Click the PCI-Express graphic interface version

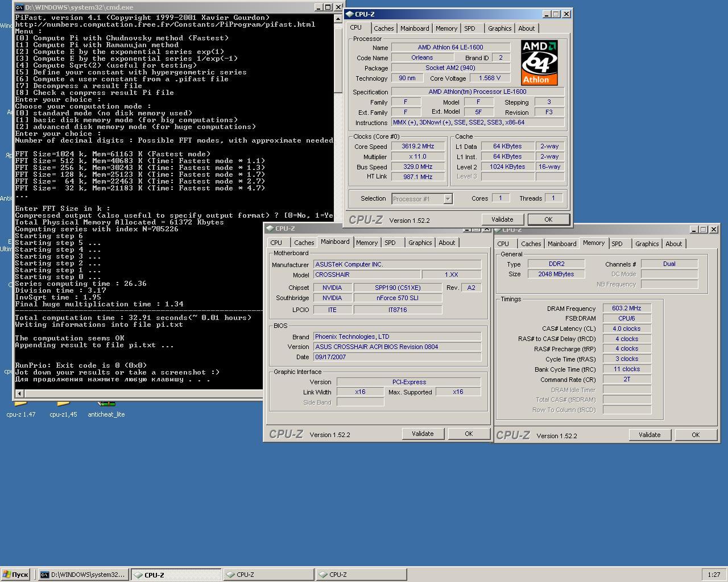[409, 382]
